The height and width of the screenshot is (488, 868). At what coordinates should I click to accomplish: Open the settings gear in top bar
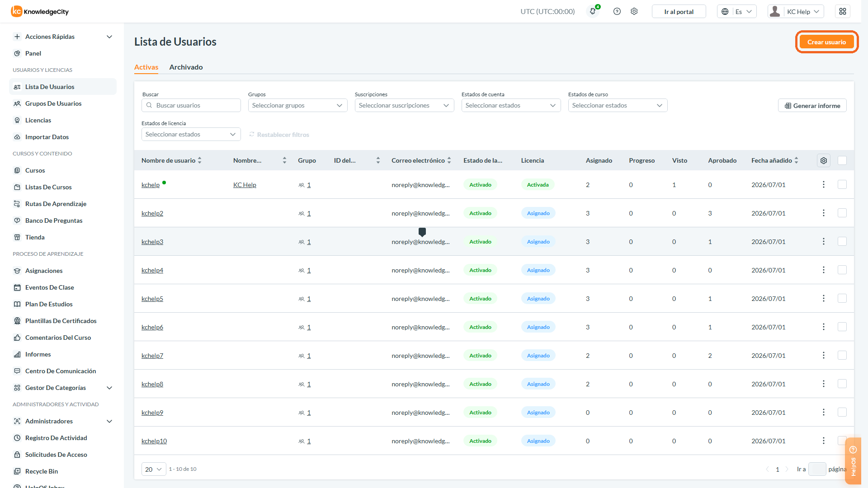coord(634,11)
